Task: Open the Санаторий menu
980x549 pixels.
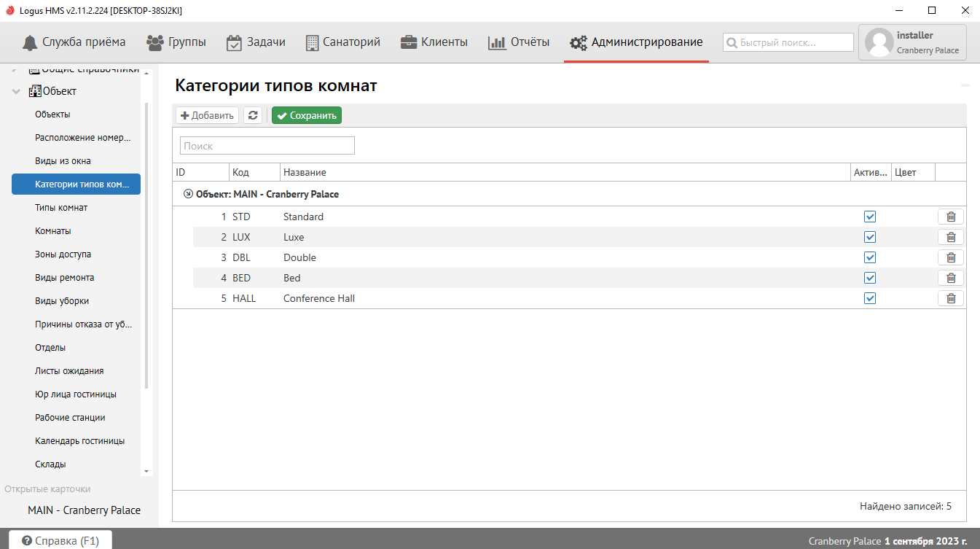Action: click(x=342, y=42)
